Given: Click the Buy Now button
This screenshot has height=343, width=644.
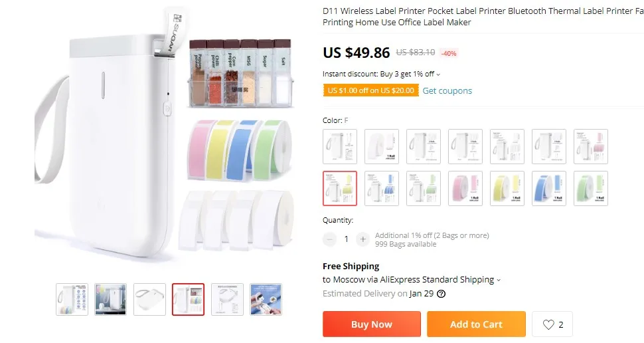Looking at the screenshot, I should (372, 324).
